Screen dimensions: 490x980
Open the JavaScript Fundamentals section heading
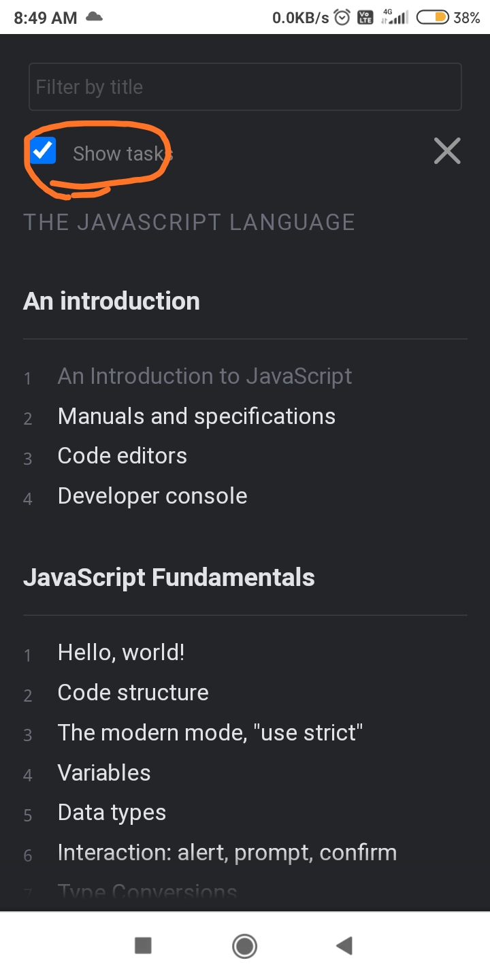[x=169, y=577]
